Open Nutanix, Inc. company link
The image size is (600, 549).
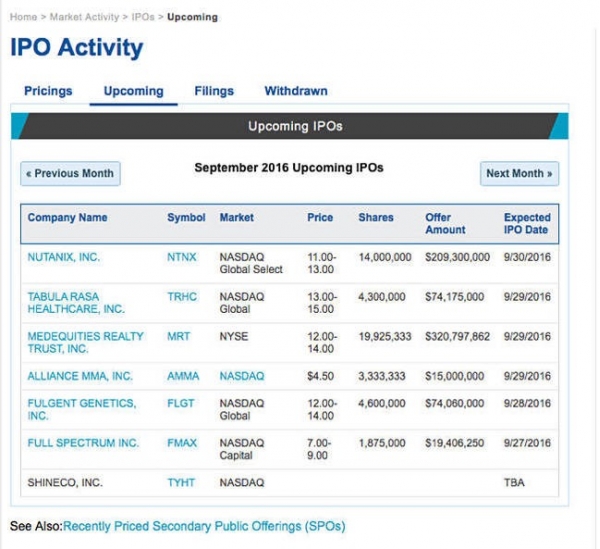(64, 257)
